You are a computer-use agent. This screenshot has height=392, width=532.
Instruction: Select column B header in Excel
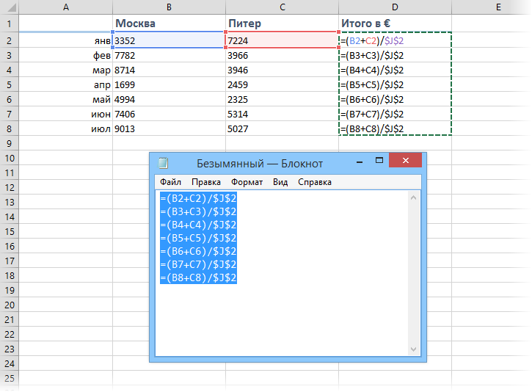click(x=169, y=7)
